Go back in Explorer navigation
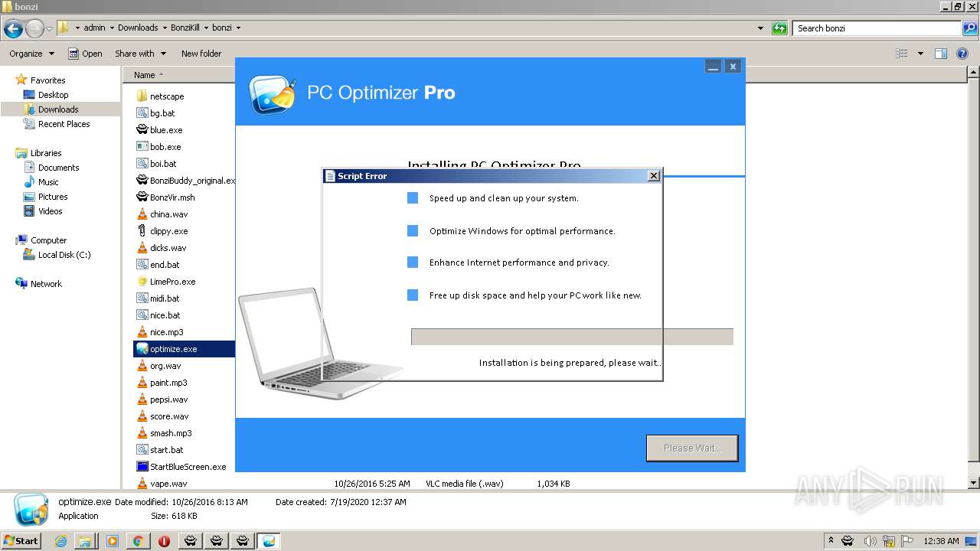The height and width of the screenshot is (551, 980). (x=13, y=29)
